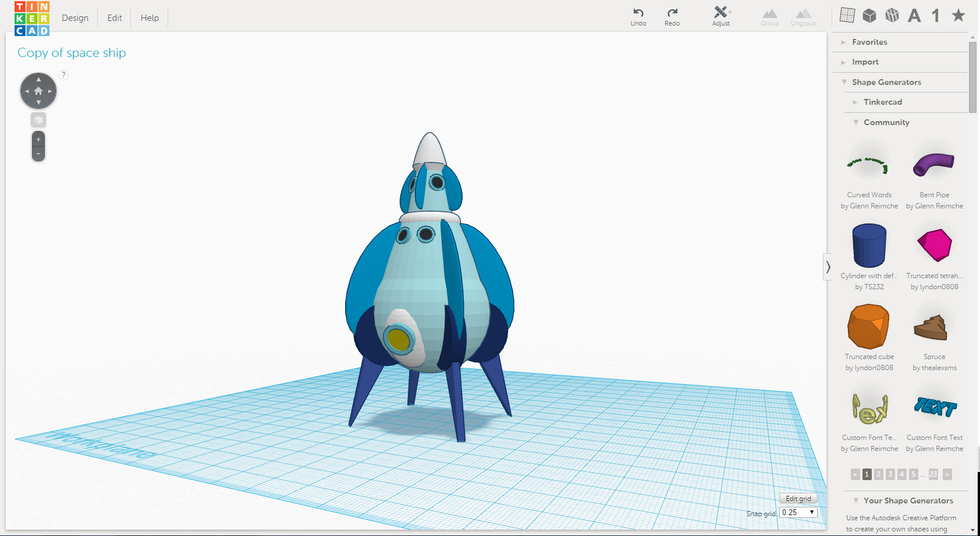Collapse the right sidebar panel
The height and width of the screenshot is (536, 980).
click(x=828, y=267)
